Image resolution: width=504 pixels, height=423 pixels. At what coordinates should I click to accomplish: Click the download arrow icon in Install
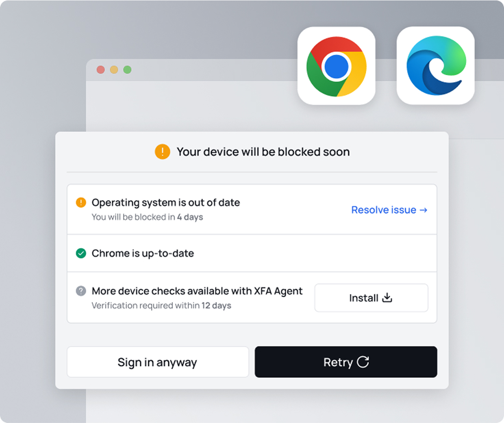387,298
